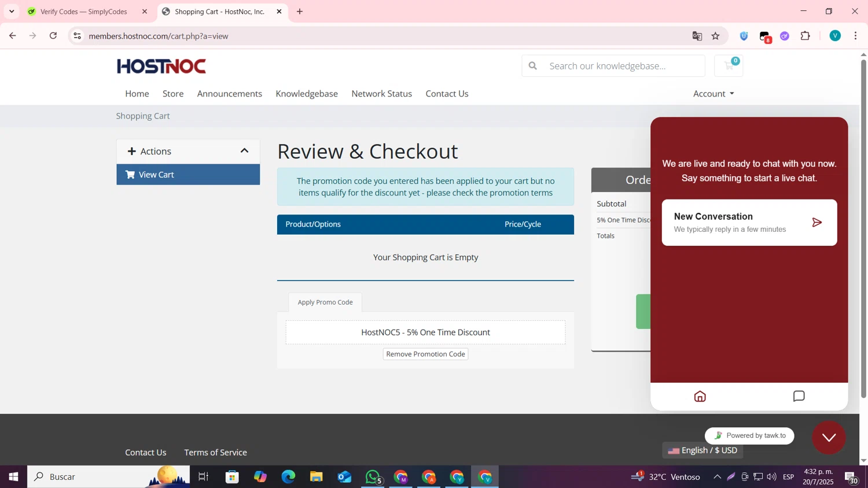Click the send arrow in New Conversation
This screenshot has height=488, width=868.
[x=816, y=223]
